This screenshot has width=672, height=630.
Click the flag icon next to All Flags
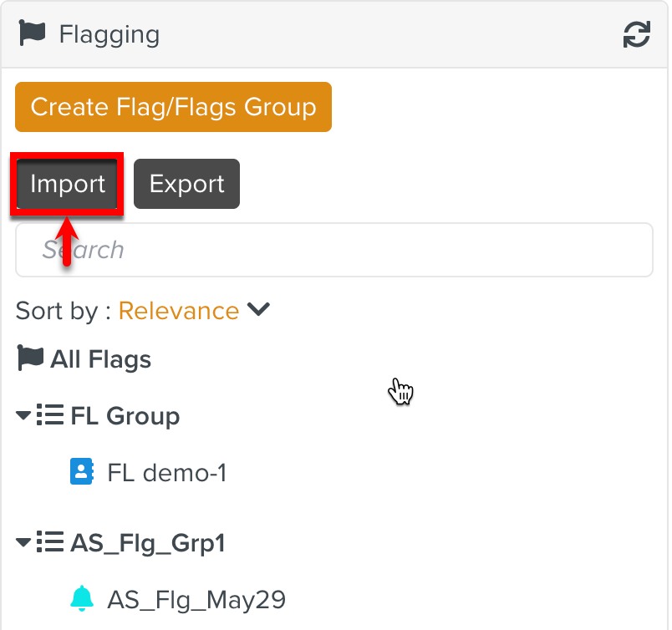(30, 358)
